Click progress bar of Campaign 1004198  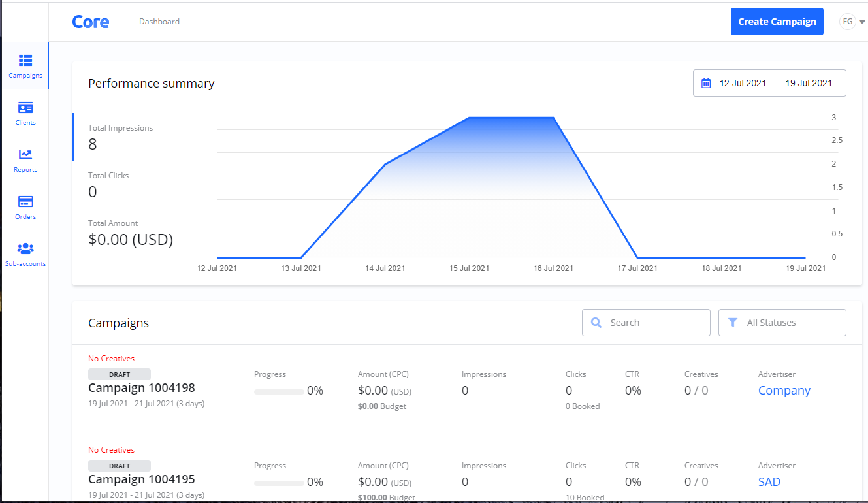click(x=279, y=392)
